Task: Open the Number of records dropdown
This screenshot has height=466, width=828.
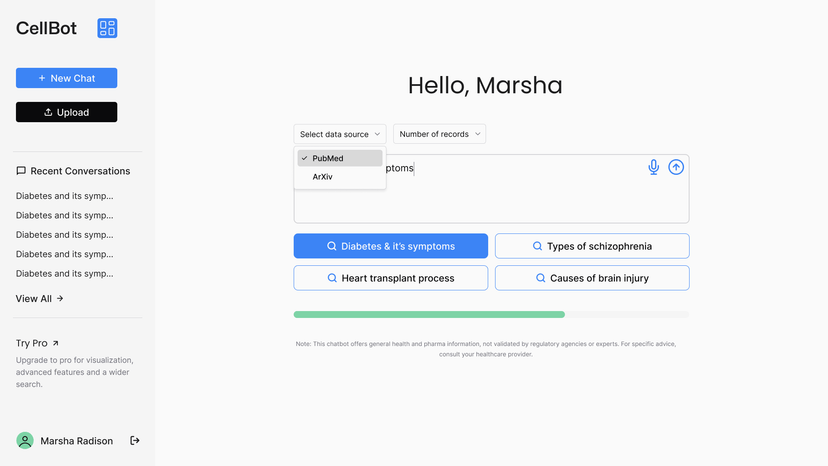Action: pyautogui.click(x=439, y=134)
